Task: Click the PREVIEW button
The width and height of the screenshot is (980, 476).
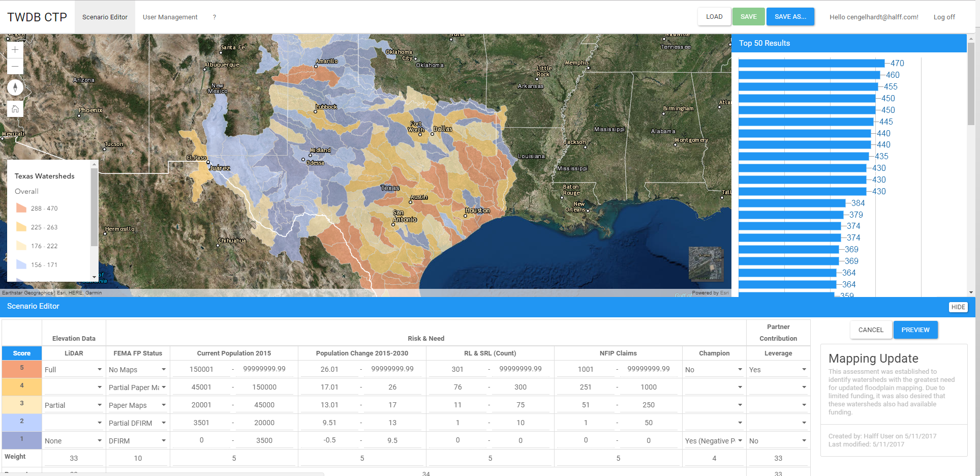Action: pyautogui.click(x=915, y=330)
